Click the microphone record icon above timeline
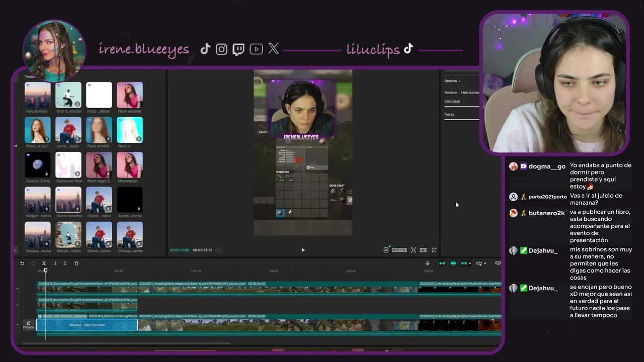This screenshot has width=644, height=362. pos(428,263)
